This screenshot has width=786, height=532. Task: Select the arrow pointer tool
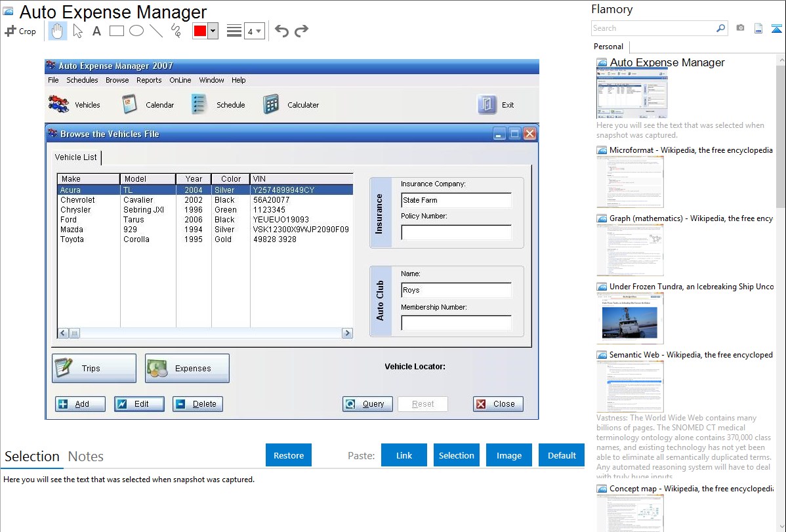tap(77, 31)
